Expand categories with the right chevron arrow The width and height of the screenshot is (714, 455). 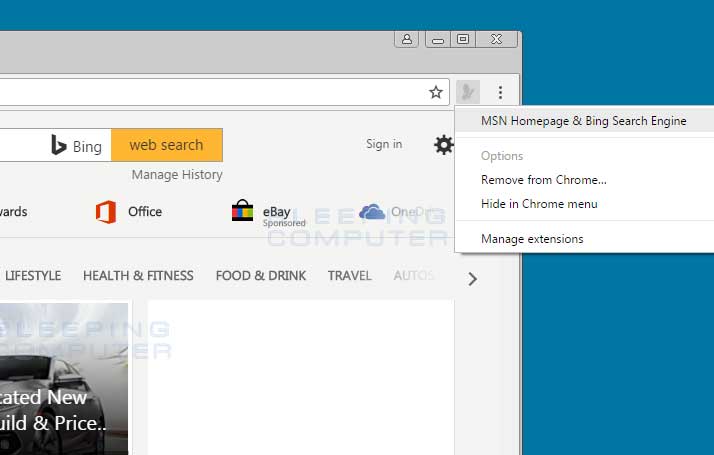pyautogui.click(x=473, y=279)
